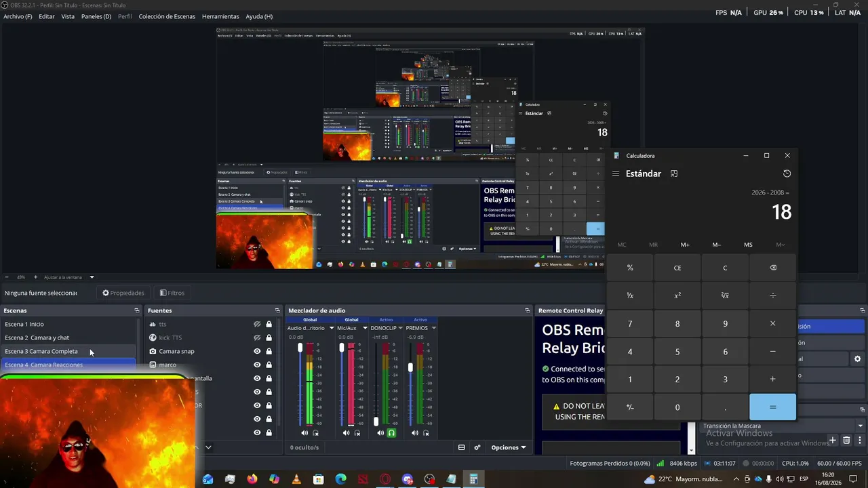Image resolution: width=868 pixels, height=488 pixels.
Task: Click Calculator M+ memory button
Action: [x=685, y=245]
